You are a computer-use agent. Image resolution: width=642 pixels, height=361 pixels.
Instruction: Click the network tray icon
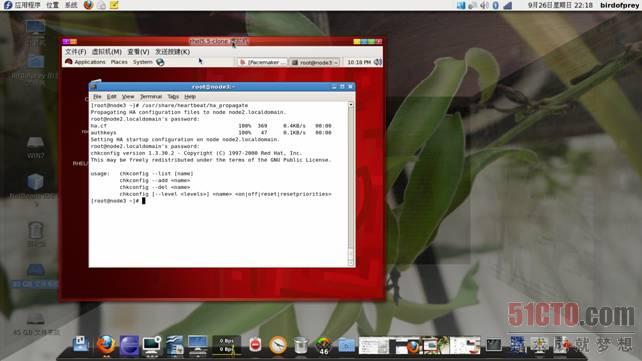point(472,5)
